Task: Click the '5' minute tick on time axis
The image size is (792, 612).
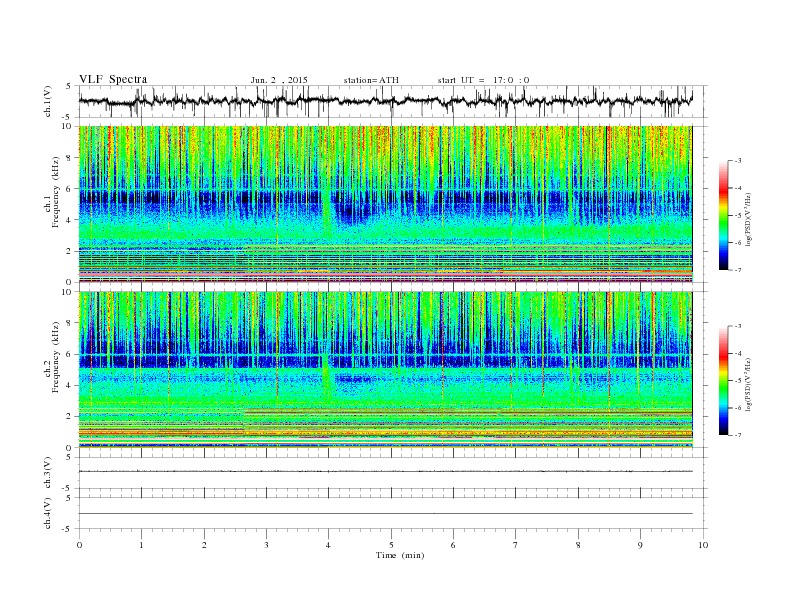Action: click(391, 545)
